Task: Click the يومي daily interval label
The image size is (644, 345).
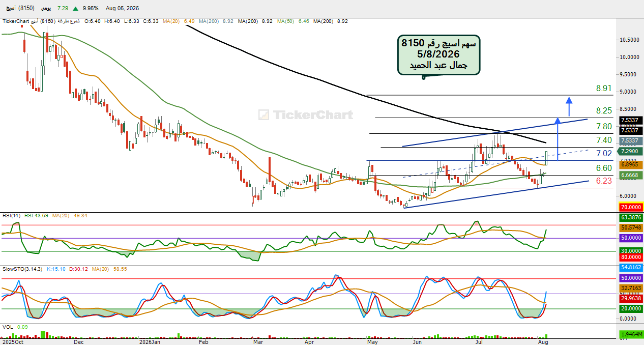Action: [46, 9]
